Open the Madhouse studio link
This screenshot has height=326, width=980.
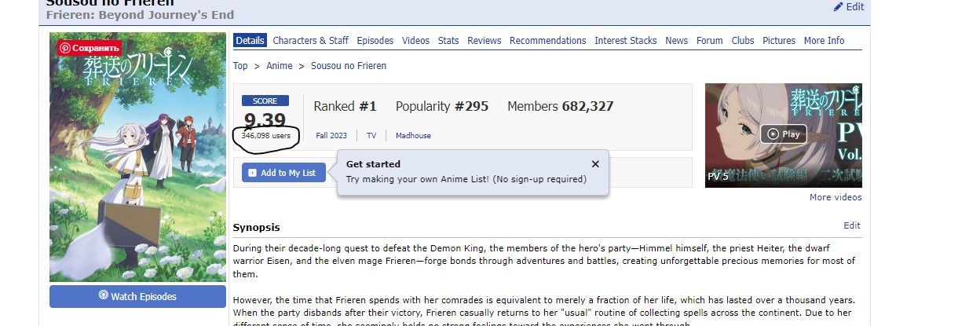coord(413,136)
